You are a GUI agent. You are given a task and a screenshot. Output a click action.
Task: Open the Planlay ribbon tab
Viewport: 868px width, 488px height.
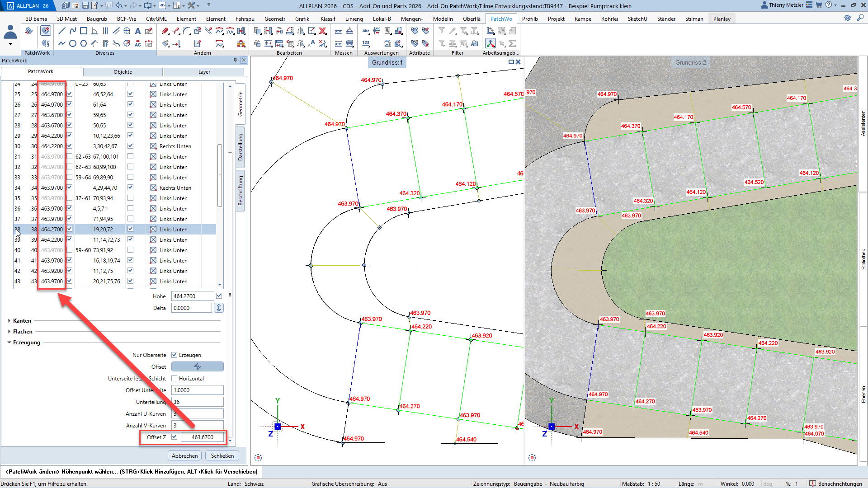point(722,19)
